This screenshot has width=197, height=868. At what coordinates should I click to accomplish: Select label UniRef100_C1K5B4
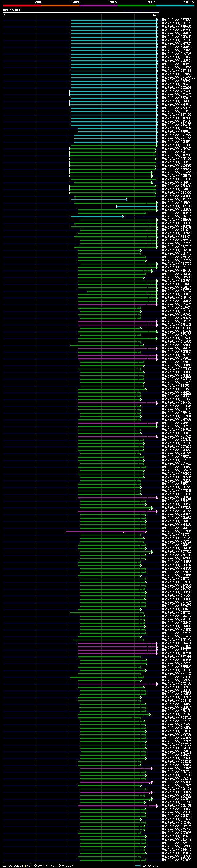point(176,856)
